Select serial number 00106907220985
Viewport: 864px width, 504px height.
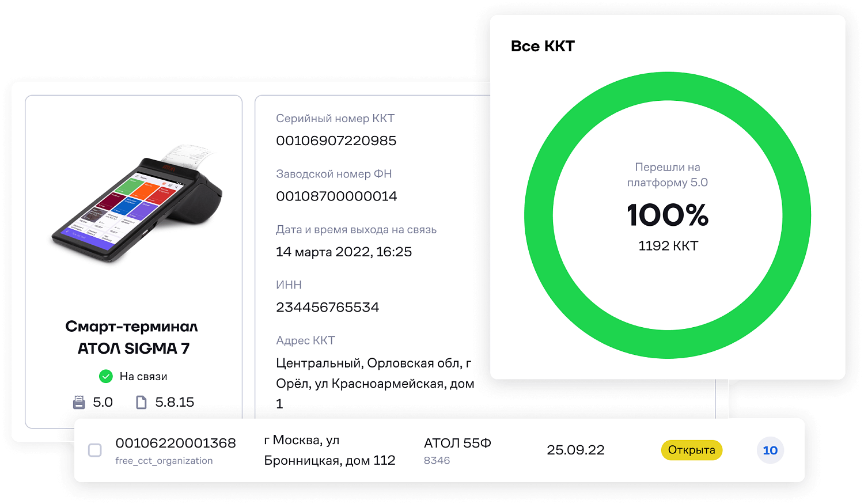pos(336,141)
